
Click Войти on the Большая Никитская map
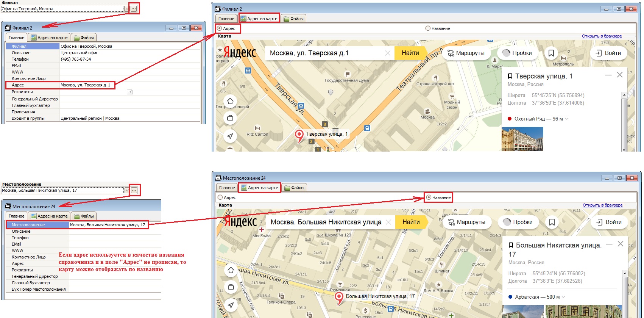pos(609,222)
